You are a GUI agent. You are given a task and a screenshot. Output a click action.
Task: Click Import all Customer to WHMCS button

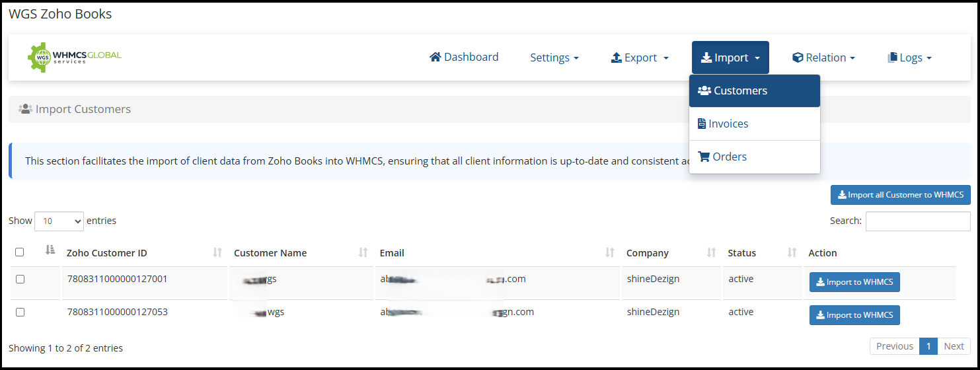tap(900, 195)
